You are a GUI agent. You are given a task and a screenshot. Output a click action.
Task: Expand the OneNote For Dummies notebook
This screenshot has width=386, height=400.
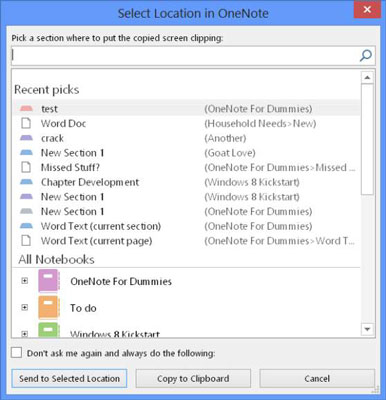[24, 281]
